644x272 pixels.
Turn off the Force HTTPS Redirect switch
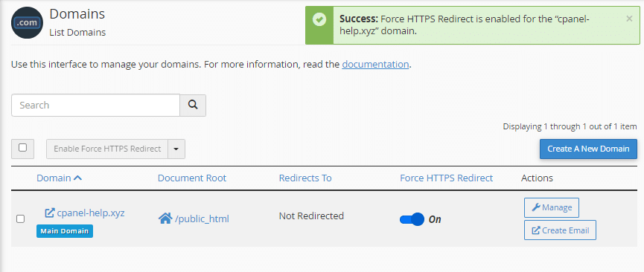[412, 219]
